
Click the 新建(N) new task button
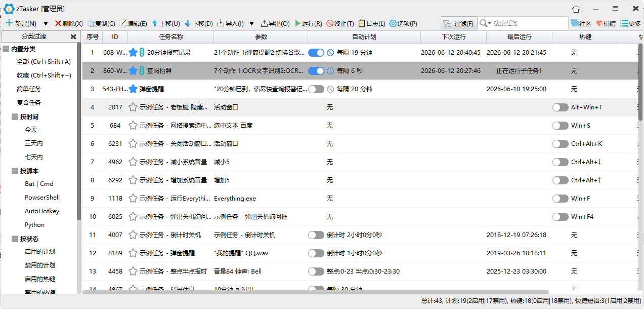click(21, 23)
